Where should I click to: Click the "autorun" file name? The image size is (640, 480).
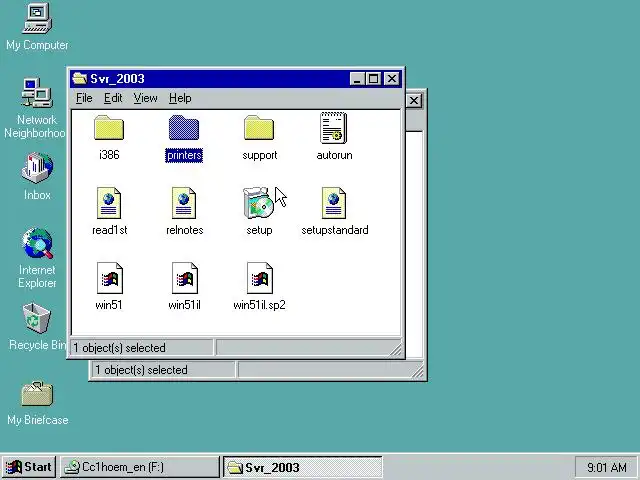click(334, 155)
